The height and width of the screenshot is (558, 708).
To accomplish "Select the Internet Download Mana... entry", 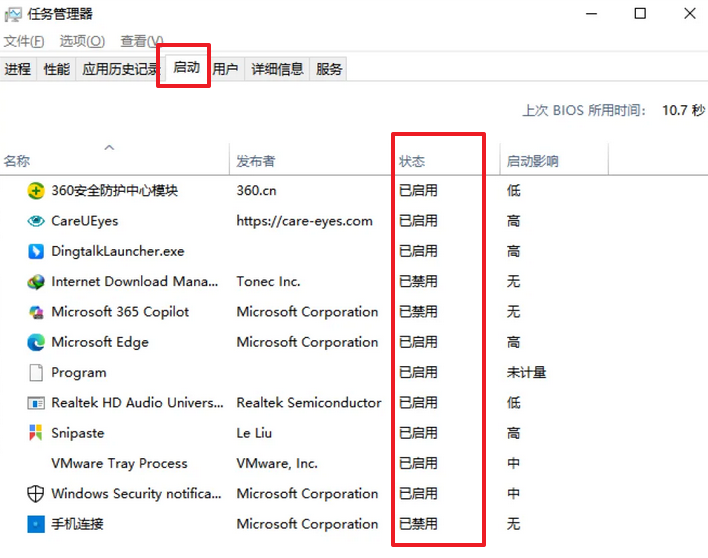I will click(135, 282).
